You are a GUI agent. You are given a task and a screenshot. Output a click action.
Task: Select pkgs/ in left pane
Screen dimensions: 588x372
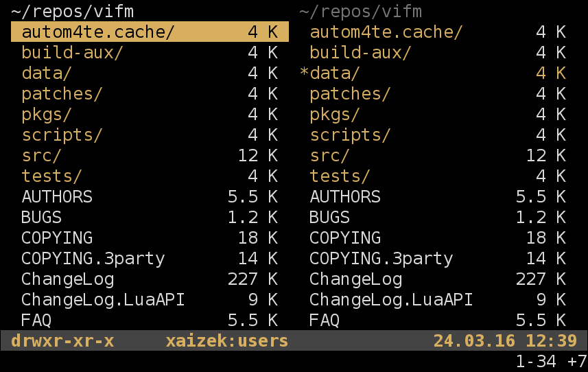[150, 114]
